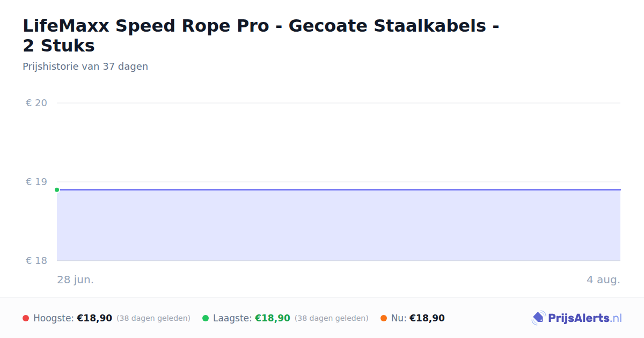Click the orange Nu indicator dot
Image resolution: width=644 pixels, height=338 pixels.
384,318
